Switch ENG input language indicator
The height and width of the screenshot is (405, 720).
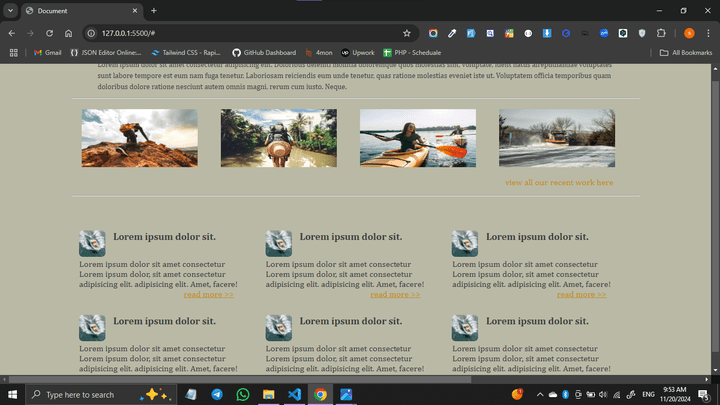[x=648, y=394]
